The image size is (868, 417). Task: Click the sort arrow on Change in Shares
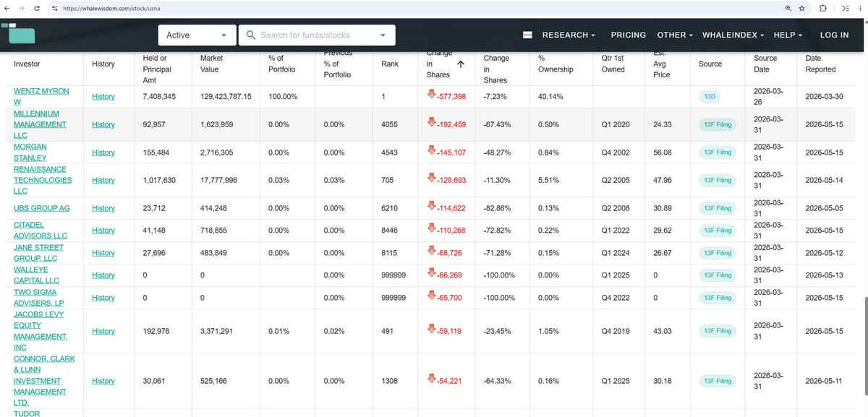[x=461, y=64]
